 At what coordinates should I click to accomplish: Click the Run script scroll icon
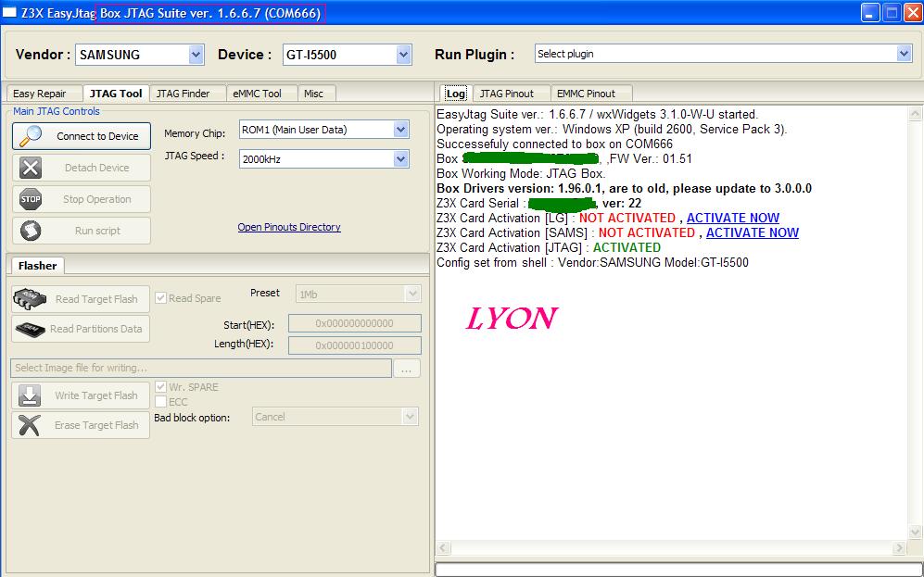[31, 231]
